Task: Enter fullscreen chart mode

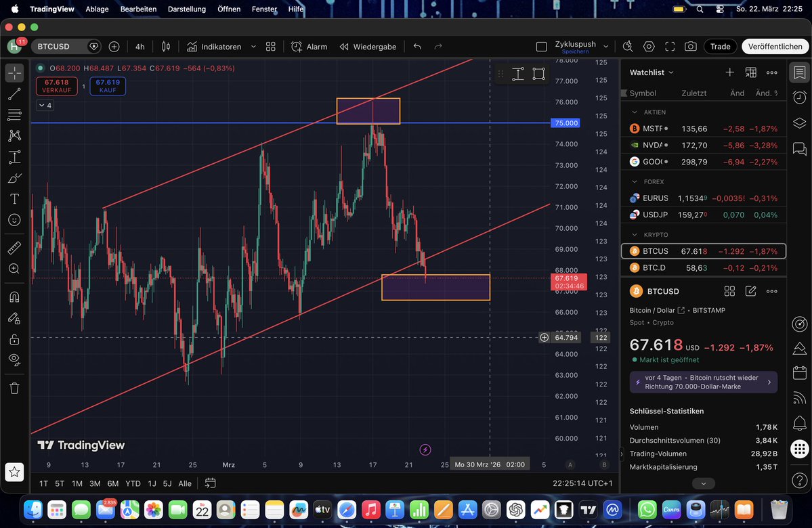Action: click(x=670, y=47)
